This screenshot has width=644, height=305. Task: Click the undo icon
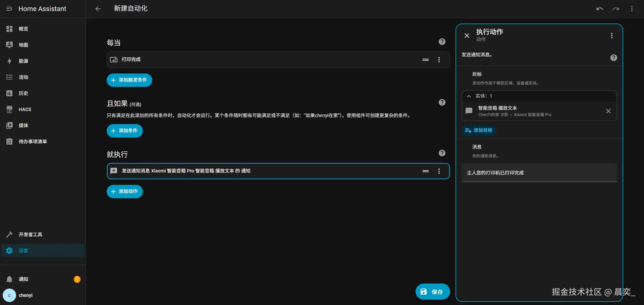click(x=599, y=9)
